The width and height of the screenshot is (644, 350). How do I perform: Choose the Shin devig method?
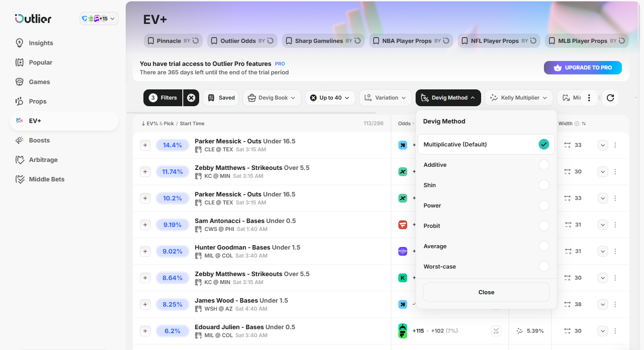coord(486,185)
